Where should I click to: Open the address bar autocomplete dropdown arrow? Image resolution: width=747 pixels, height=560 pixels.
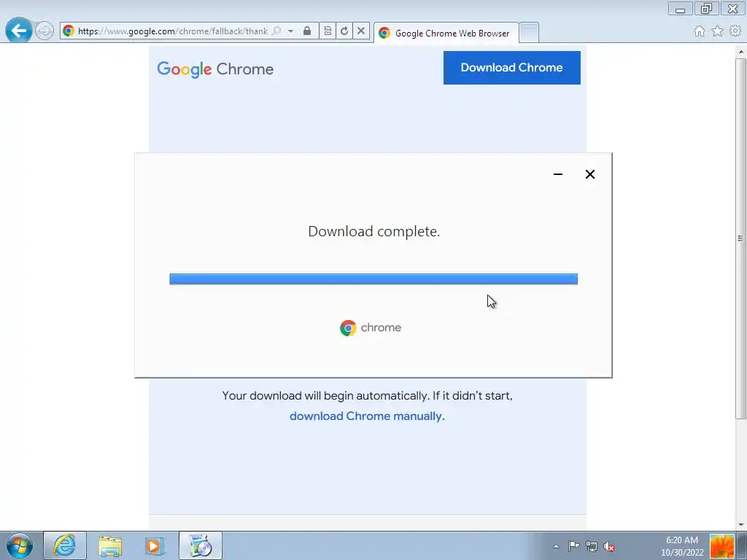point(290,31)
